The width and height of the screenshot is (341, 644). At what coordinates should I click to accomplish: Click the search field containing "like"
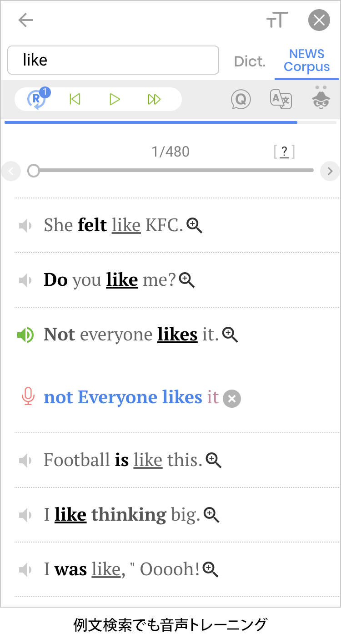coord(113,60)
